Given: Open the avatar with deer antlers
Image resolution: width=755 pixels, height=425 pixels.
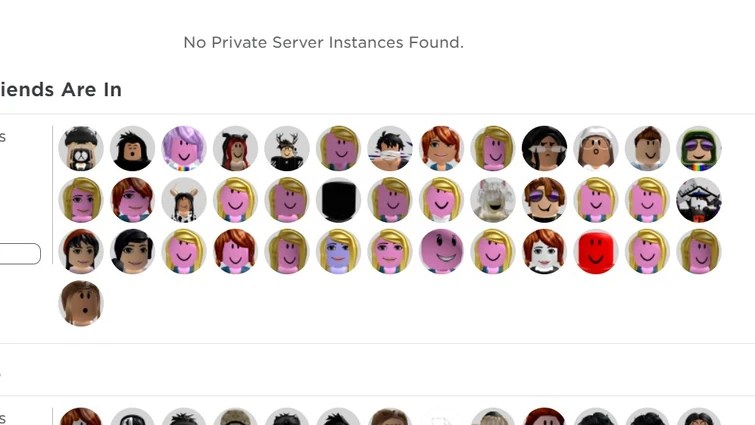Looking at the screenshot, I should (287, 148).
